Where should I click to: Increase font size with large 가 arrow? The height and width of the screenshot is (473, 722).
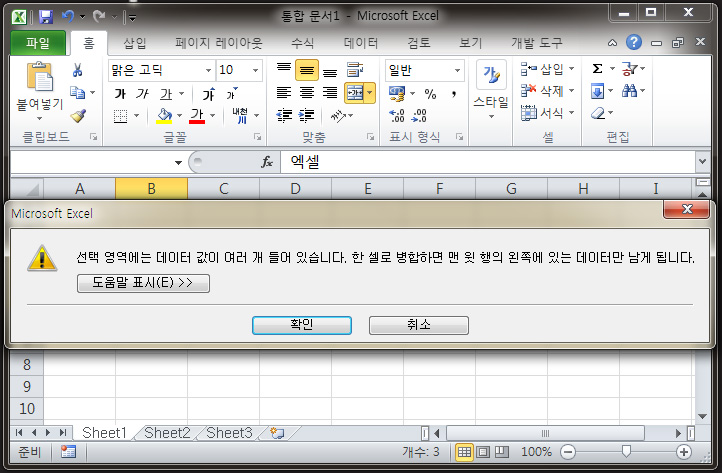click(x=209, y=93)
